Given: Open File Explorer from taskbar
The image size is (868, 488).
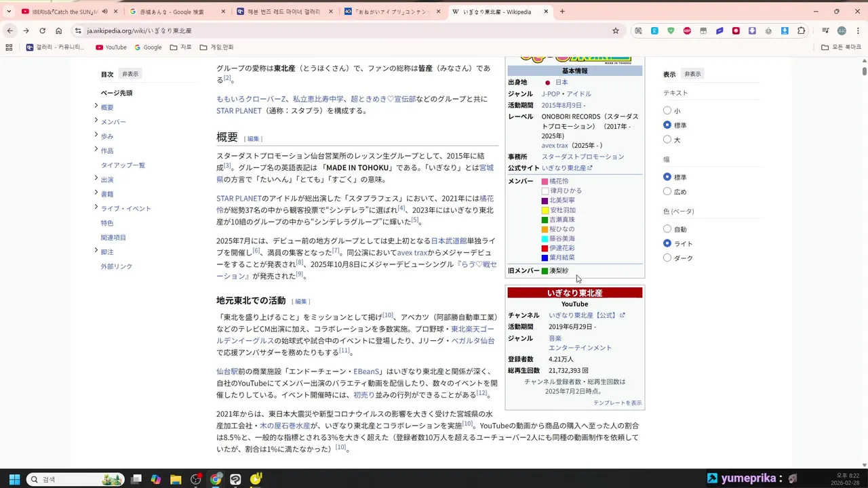Looking at the screenshot, I should 176,479.
